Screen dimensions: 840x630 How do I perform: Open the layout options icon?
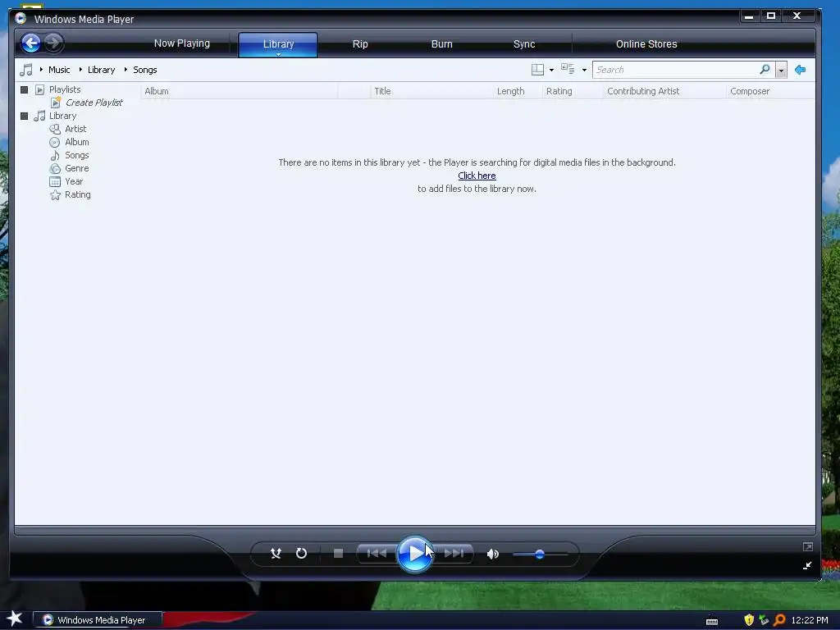click(x=537, y=70)
